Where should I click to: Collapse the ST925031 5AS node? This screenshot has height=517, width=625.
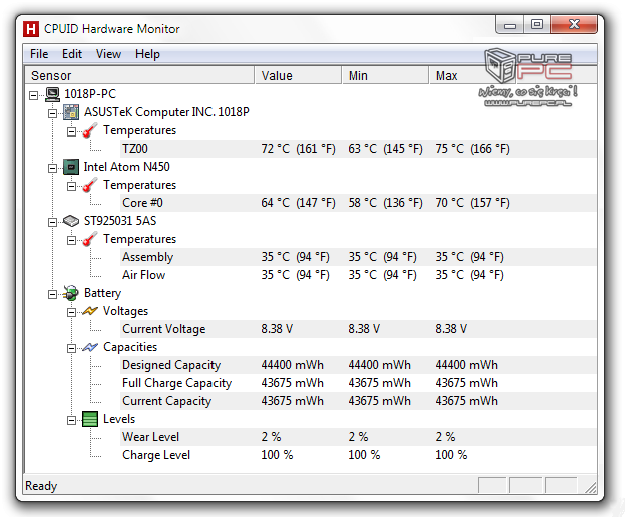52,222
